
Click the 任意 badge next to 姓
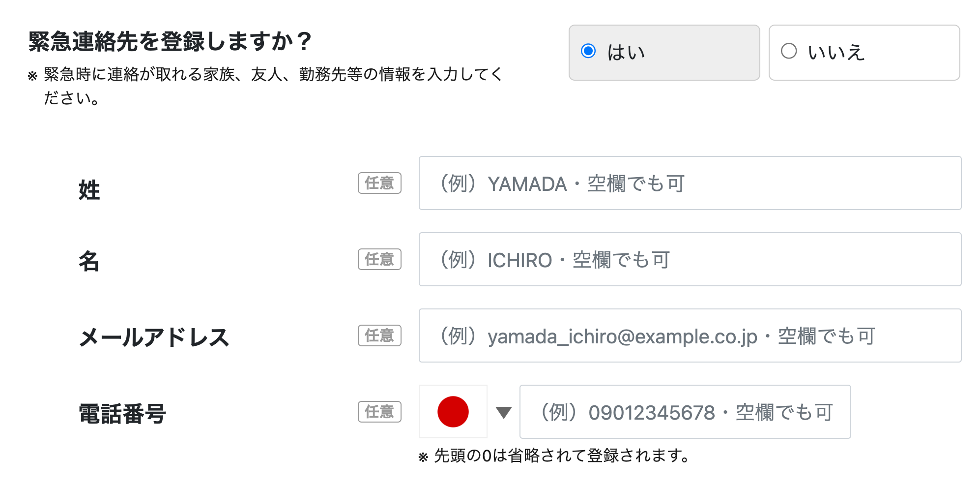pyautogui.click(x=379, y=183)
